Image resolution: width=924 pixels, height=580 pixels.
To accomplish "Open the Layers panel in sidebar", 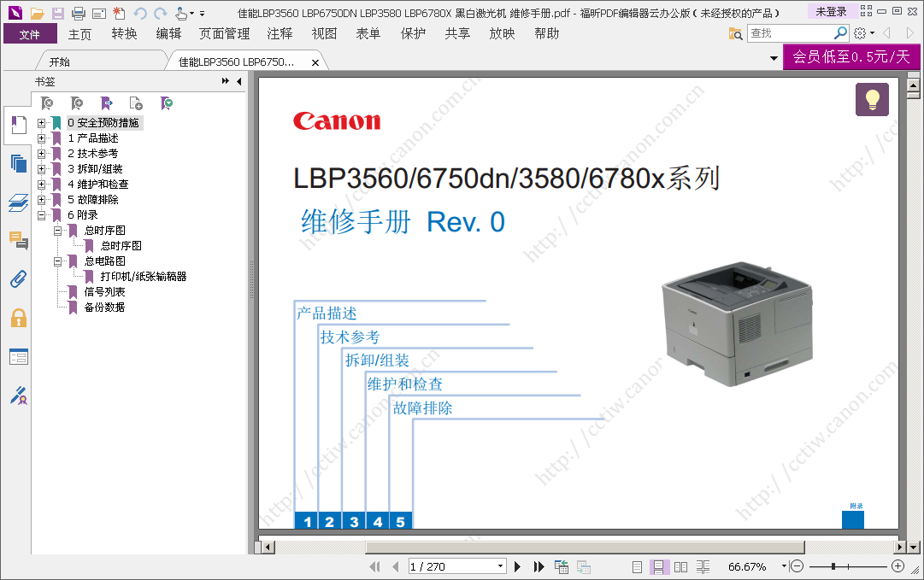I will (x=18, y=202).
